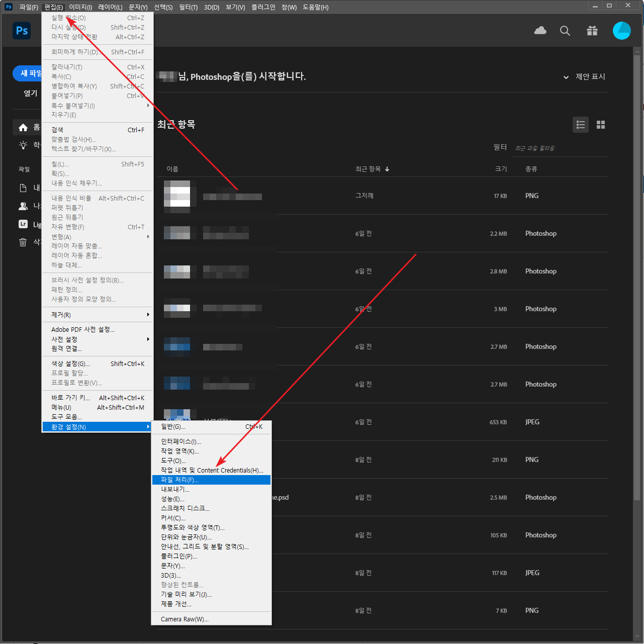Select 파일 처리(F) preferences entry
The width and height of the screenshot is (644, 644).
(211, 480)
